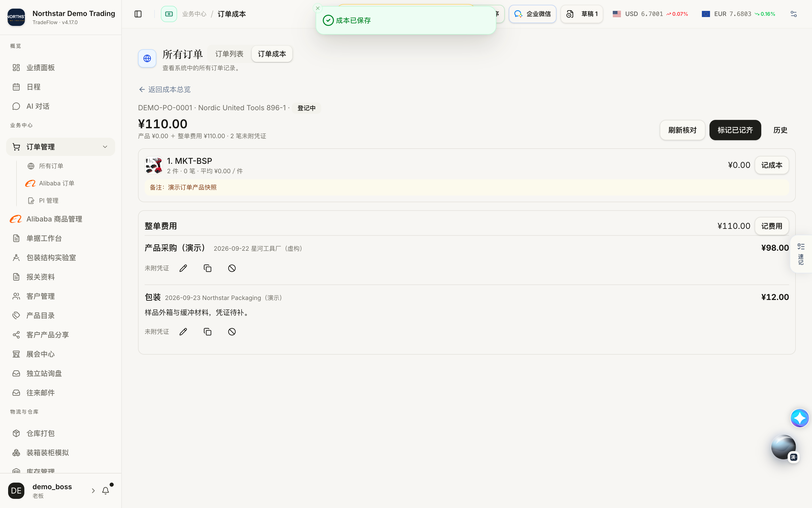
Task: Void the 包装 expense entry
Action: point(232,332)
